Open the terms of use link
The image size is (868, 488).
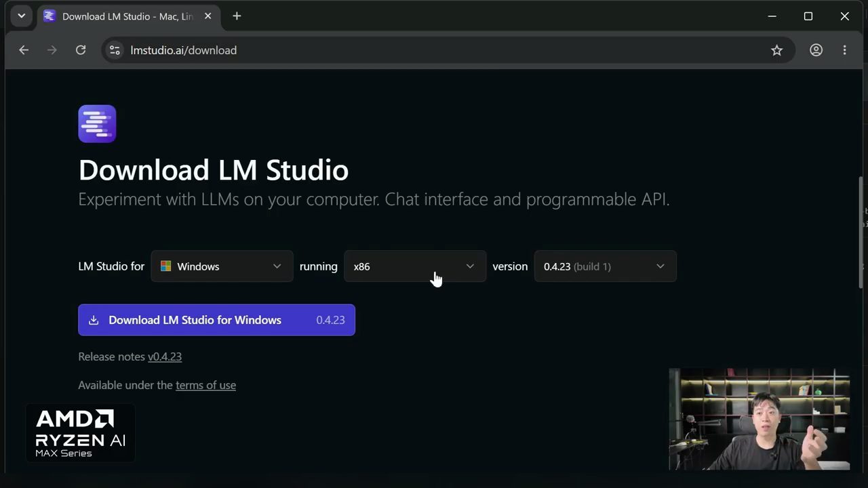[205, 385]
